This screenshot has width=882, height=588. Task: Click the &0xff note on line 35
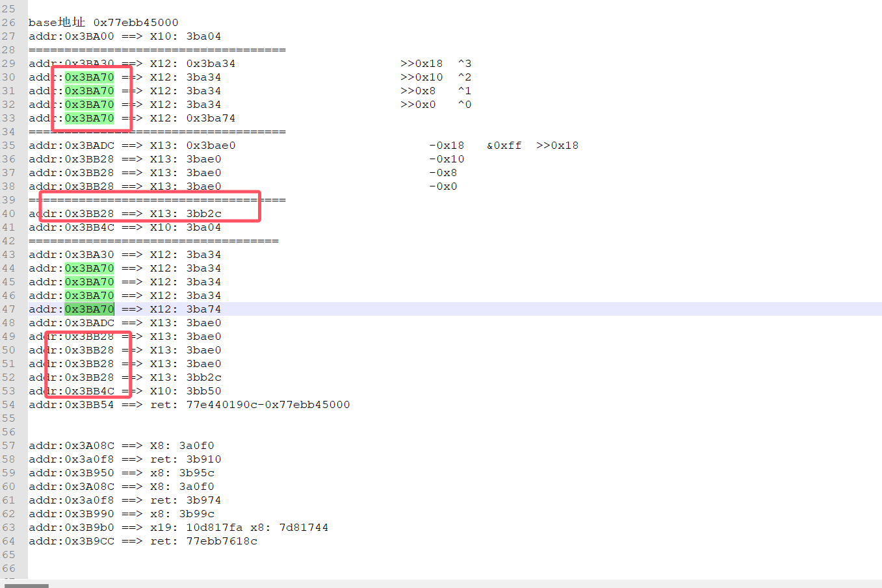(x=504, y=146)
